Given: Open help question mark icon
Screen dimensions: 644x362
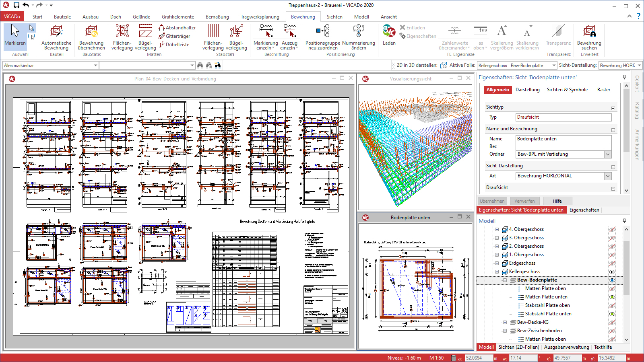Looking at the screenshot, I should (638, 16).
